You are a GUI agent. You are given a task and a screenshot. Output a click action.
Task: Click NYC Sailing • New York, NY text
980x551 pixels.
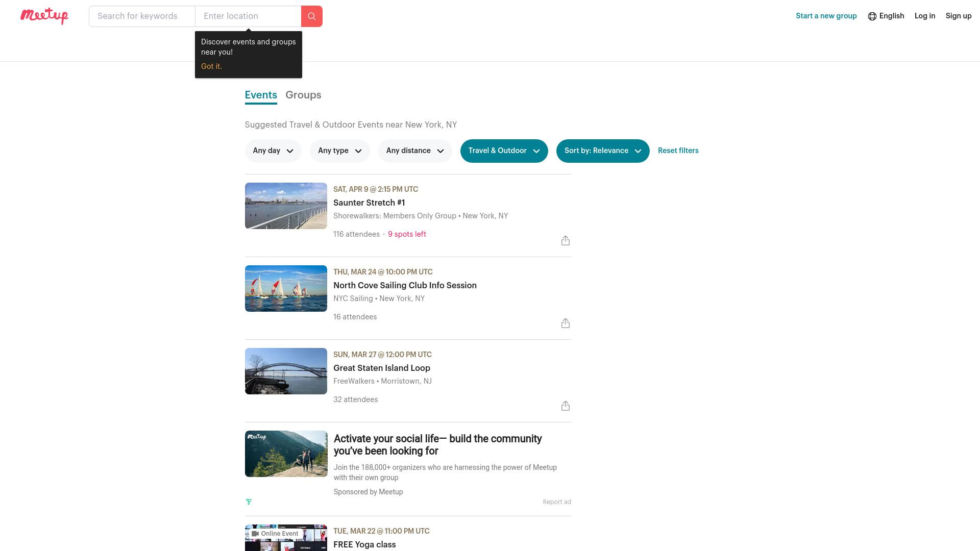(x=379, y=298)
